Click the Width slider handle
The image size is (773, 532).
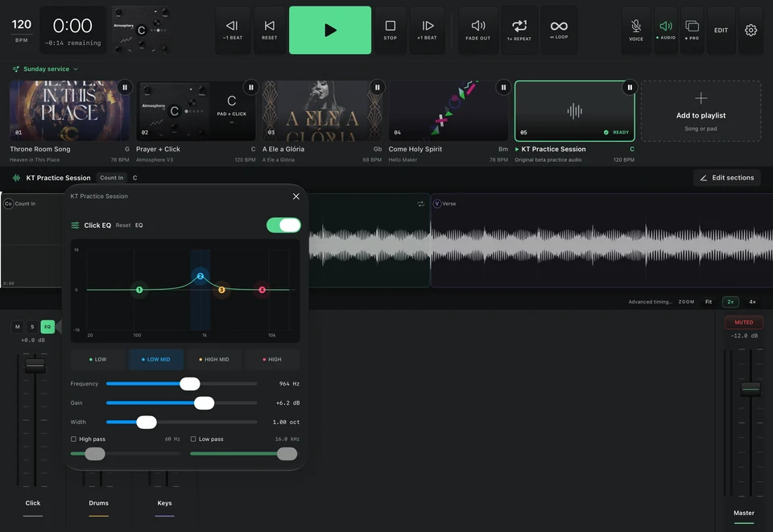(147, 423)
